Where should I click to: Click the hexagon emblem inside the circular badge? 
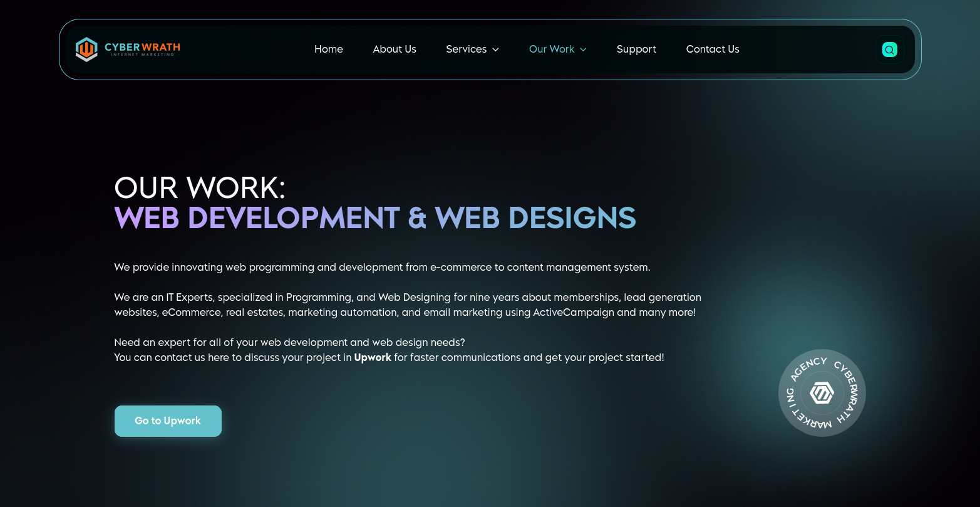pos(822,393)
